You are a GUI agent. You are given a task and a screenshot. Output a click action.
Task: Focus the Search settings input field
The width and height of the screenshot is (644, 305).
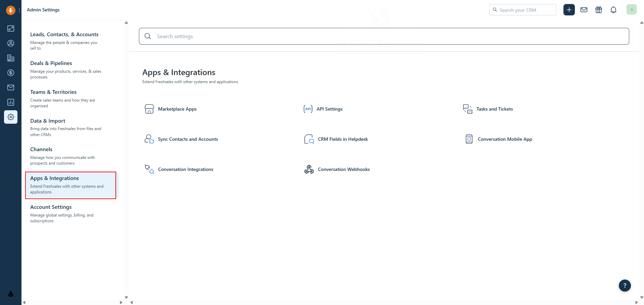[384, 36]
